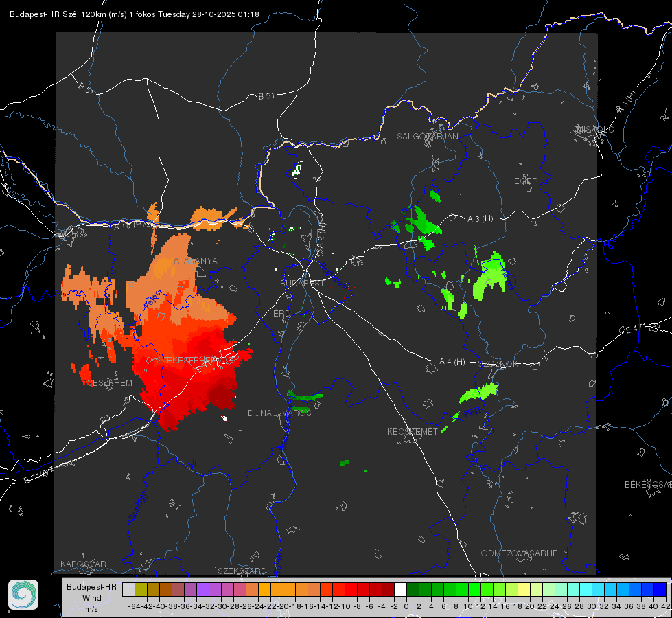The height and width of the screenshot is (618, 672).
Task: Click the 'A 4 (H)' road label
Action: [452, 362]
